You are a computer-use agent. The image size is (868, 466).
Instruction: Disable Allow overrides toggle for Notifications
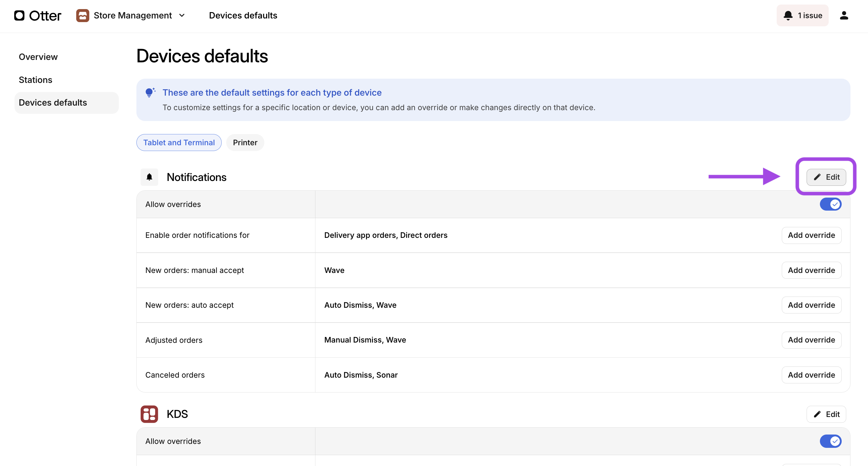(x=830, y=204)
